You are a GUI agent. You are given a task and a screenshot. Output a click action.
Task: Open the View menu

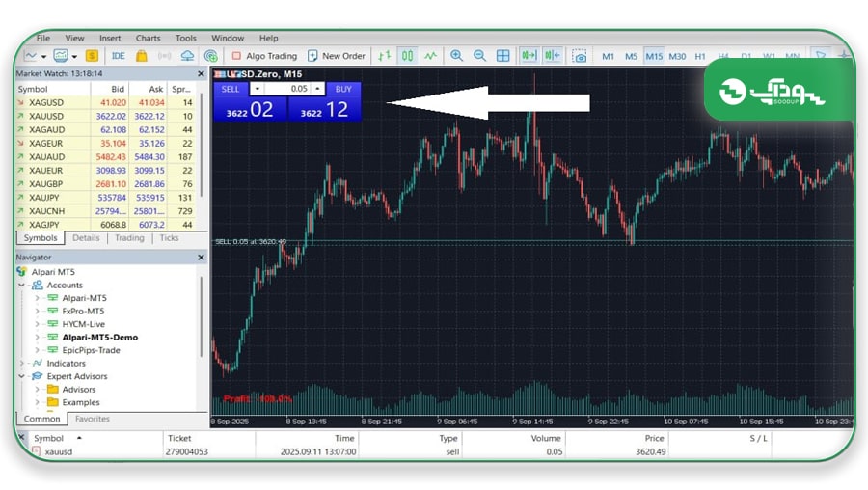(74, 38)
